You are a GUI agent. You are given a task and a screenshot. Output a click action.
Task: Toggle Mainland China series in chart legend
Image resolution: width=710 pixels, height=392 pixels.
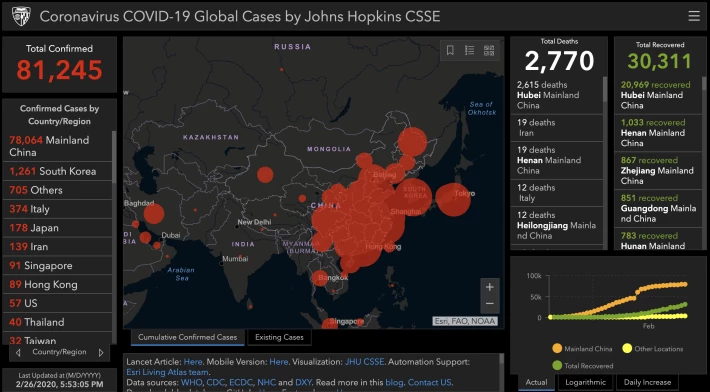point(582,349)
